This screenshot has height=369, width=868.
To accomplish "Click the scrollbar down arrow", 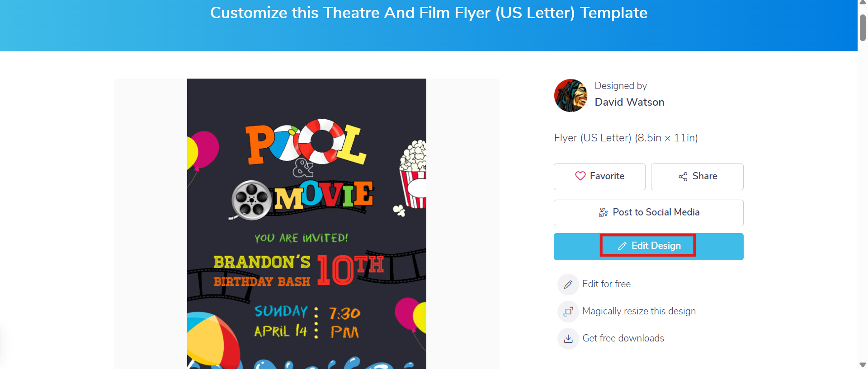I will click(863, 364).
